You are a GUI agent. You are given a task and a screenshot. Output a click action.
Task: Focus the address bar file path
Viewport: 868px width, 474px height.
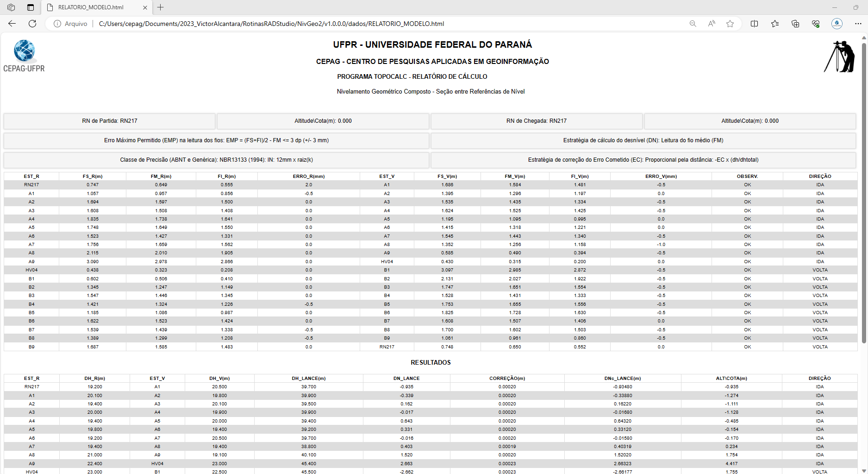pyautogui.click(x=271, y=24)
